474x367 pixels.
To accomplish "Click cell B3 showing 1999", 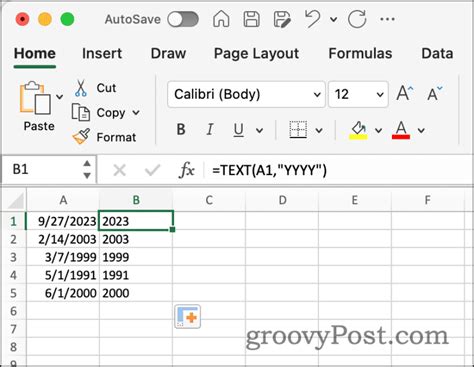I will [136, 257].
